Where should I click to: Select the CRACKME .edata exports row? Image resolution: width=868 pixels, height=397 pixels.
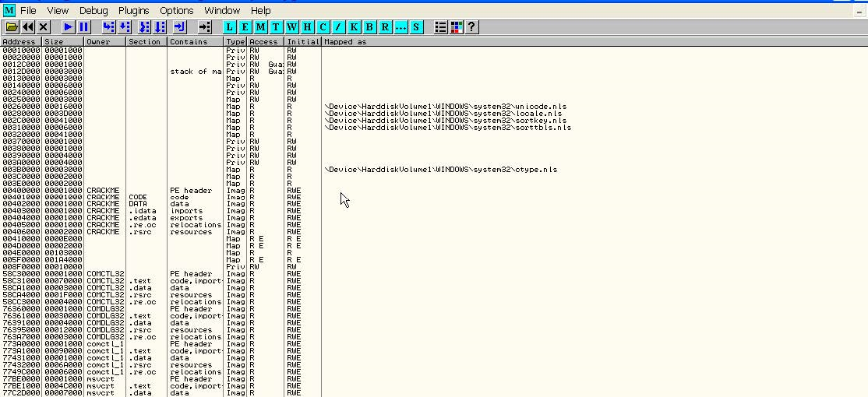click(434, 218)
